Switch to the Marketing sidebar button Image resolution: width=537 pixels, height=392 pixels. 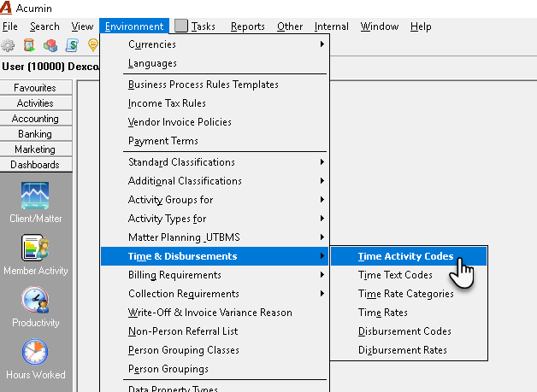(x=36, y=149)
